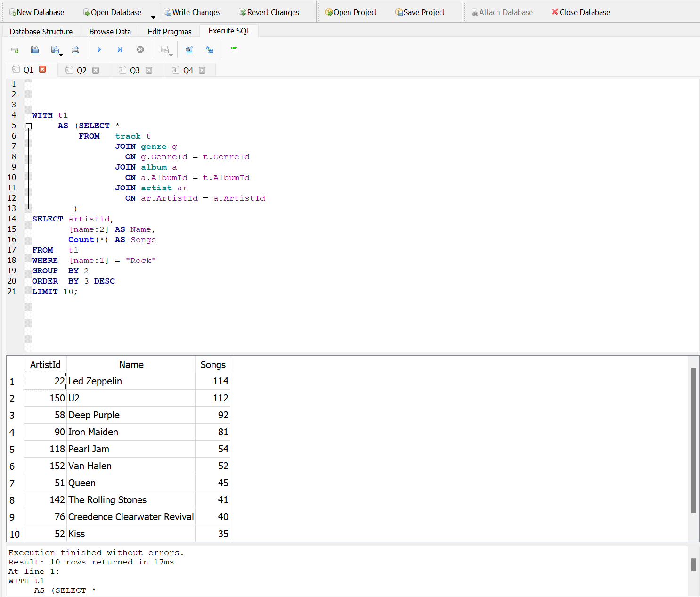
Task: Open a new SQL query tab
Action: 15,49
